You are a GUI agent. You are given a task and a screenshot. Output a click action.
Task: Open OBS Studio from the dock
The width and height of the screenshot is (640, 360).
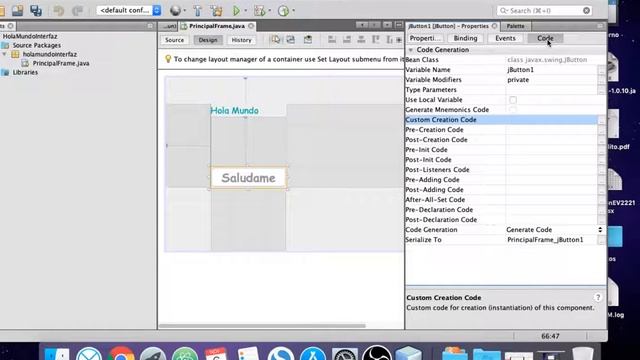[x=376, y=353]
